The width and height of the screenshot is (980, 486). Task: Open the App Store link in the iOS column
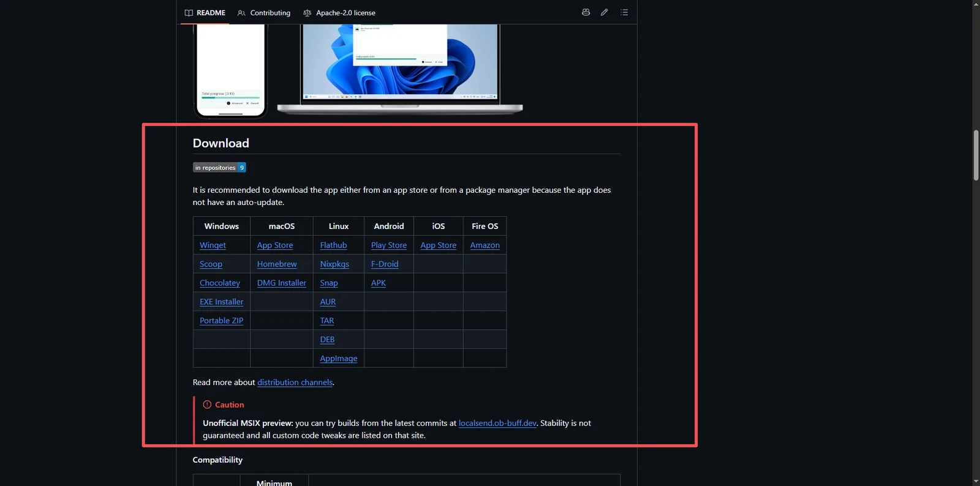pos(439,245)
